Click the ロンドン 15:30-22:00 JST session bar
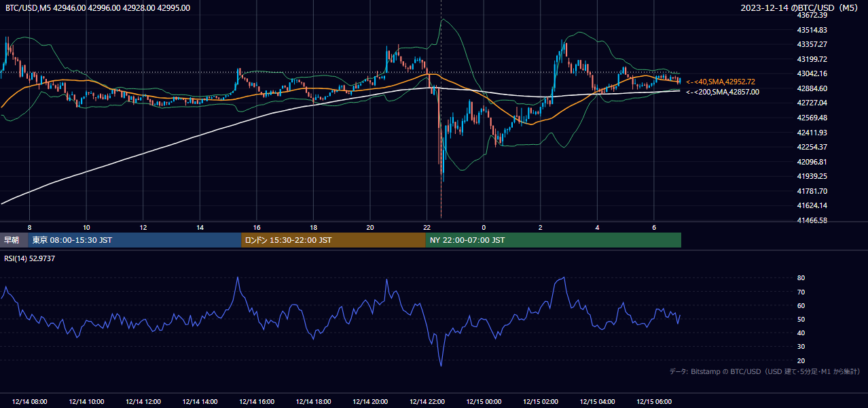 [x=333, y=240]
